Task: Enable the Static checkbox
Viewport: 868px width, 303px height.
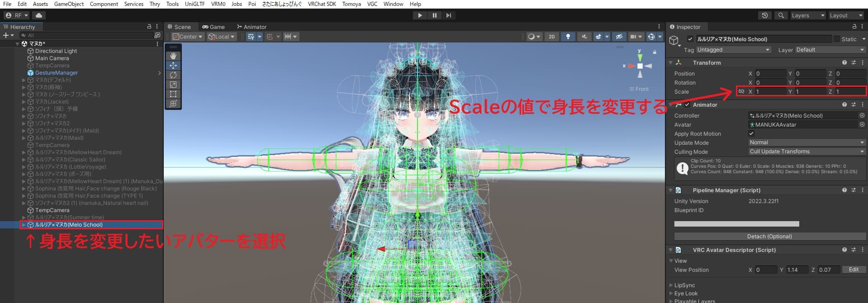Action: 836,39
